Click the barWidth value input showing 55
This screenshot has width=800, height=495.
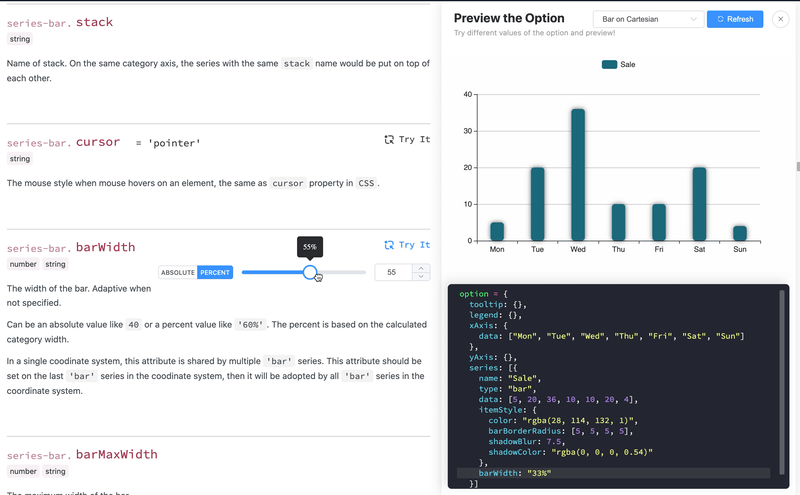pos(393,273)
